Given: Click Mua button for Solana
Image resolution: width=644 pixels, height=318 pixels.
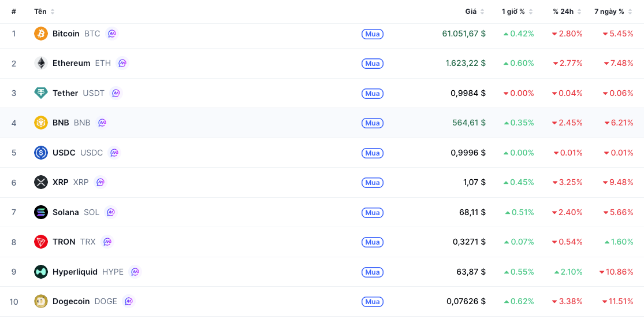Looking at the screenshot, I should (x=373, y=212).
